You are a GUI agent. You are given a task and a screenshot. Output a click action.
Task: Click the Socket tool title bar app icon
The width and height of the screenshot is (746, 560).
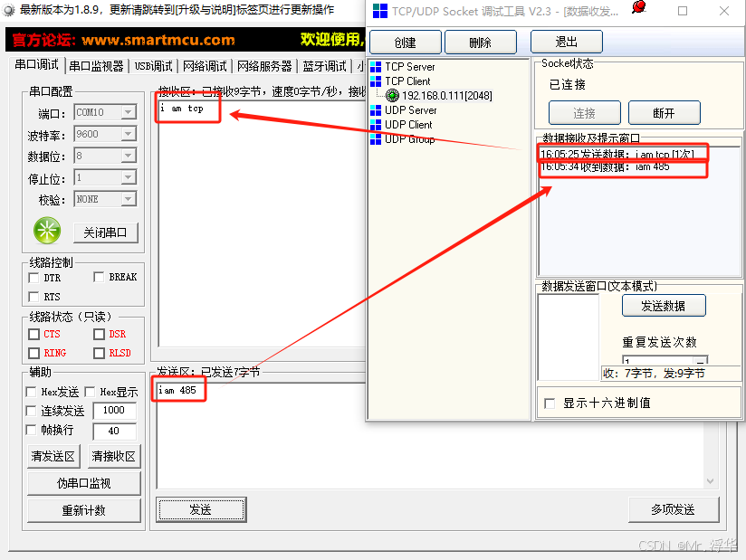(x=379, y=11)
